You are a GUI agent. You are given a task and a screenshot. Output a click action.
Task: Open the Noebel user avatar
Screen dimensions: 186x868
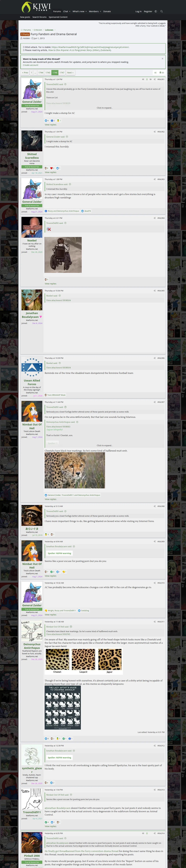tap(32, 227)
